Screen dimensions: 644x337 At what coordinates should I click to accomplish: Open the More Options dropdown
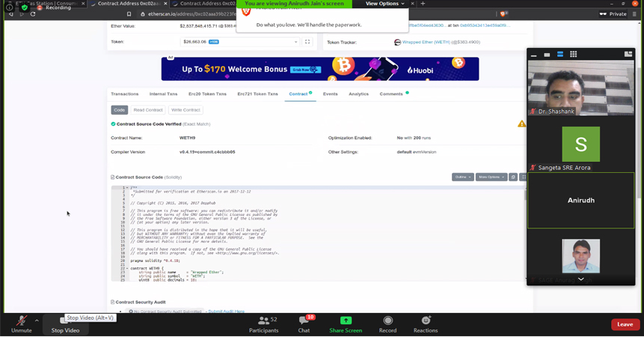point(491,177)
